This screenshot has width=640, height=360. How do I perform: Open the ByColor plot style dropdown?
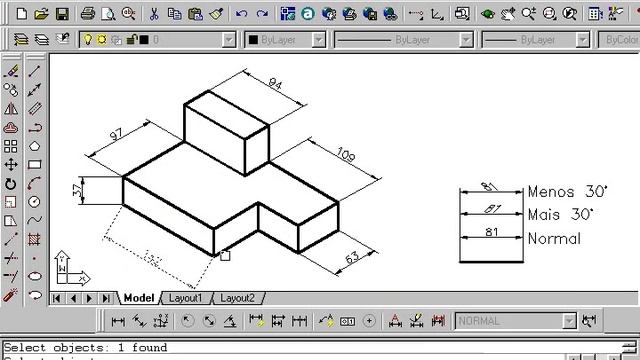pos(619,40)
